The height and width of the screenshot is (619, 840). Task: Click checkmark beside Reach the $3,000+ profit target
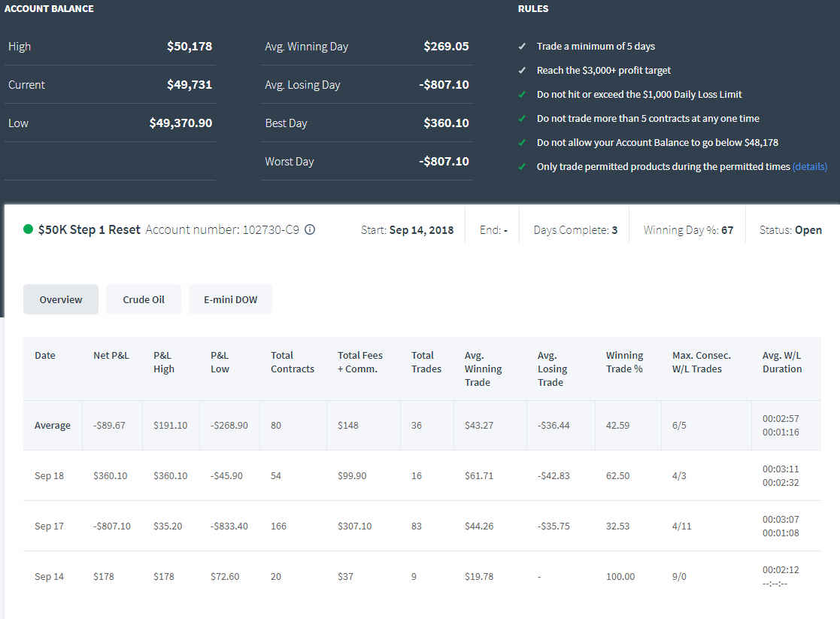[522, 70]
